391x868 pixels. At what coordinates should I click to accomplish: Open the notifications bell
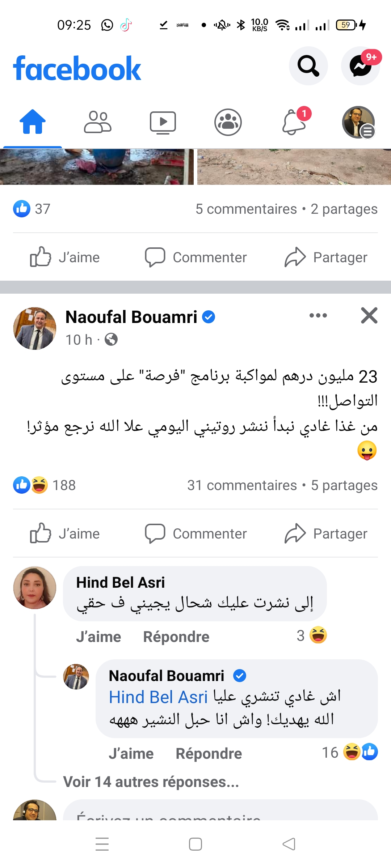[294, 122]
